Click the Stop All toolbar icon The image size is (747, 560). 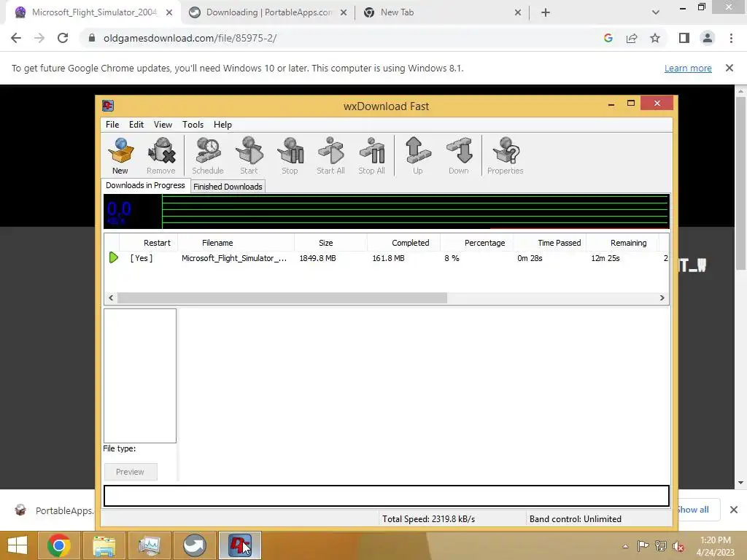click(371, 155)
